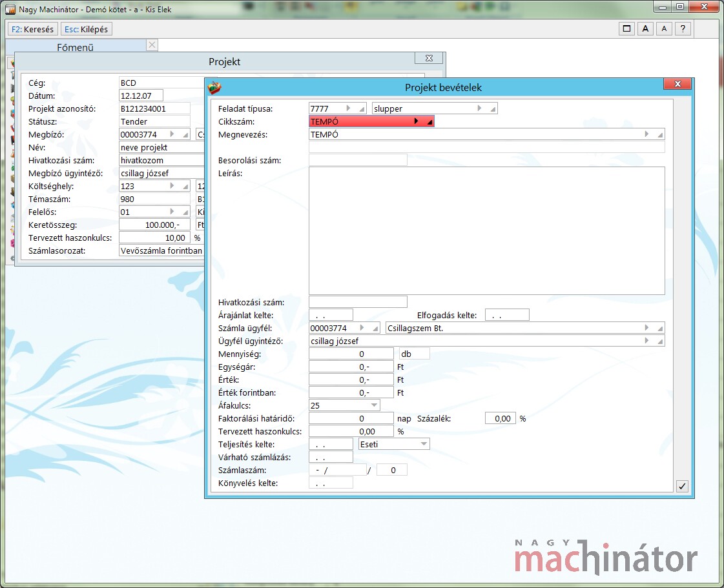This screenshot has width=724, height=588.
Task: Open Számla ügyfél 00003774 lookup arrow
Action: tap(362, 328)
